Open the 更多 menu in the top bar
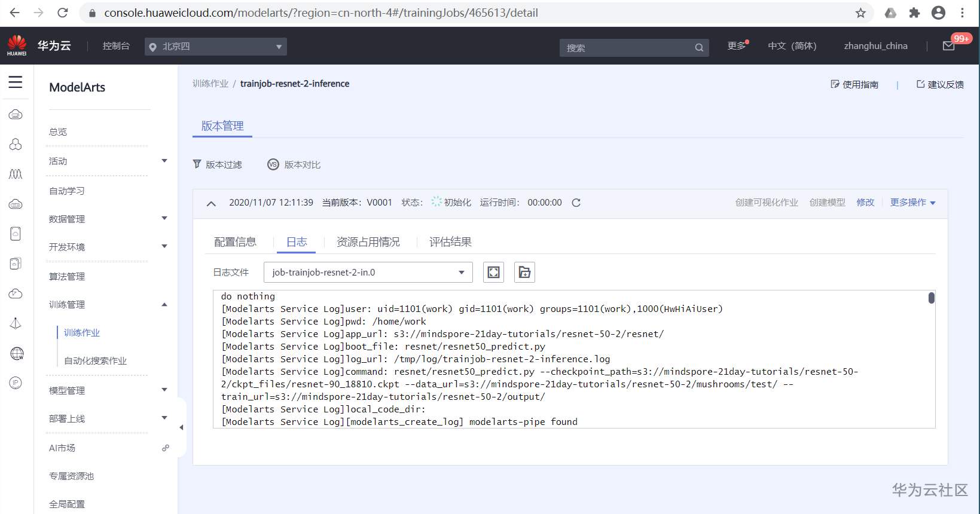Screen dimensions: 980x514 (737, 46)
